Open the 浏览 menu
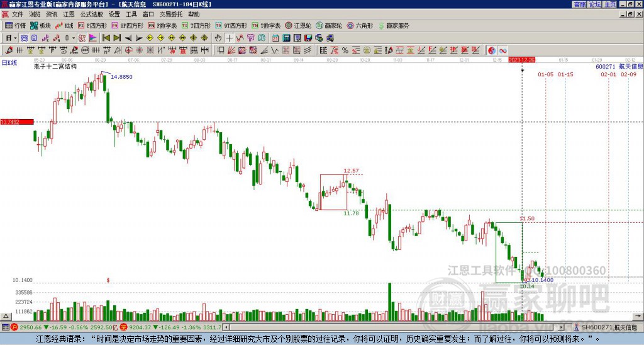This screenshot has height=345, width=644. (x=35, y=14)
